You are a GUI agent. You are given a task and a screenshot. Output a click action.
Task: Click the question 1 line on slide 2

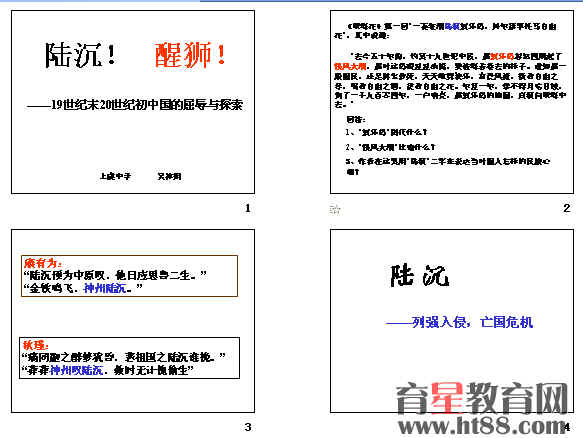386,132
